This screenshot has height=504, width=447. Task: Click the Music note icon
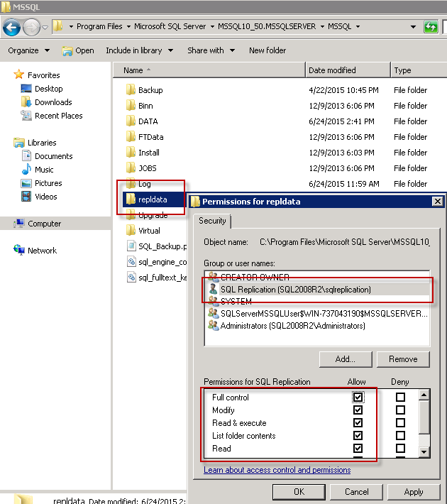26,169
